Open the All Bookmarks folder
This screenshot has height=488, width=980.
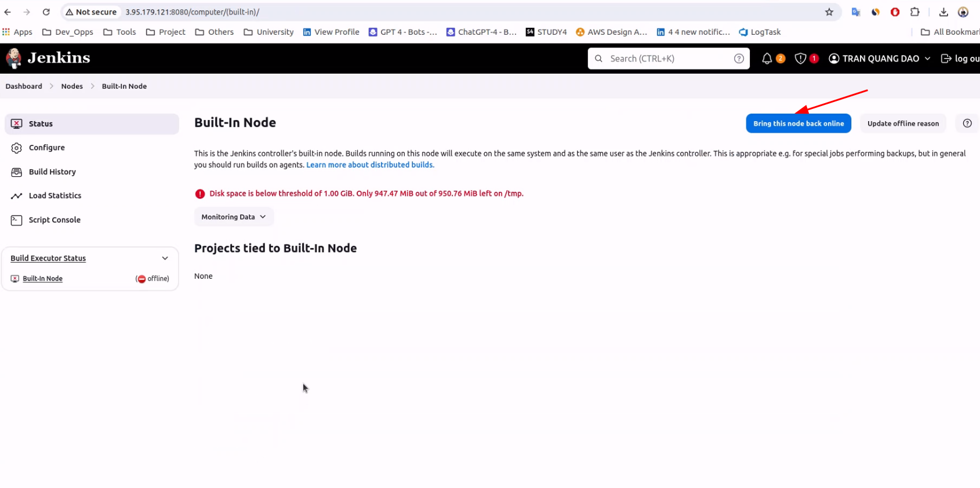(950, 32)
